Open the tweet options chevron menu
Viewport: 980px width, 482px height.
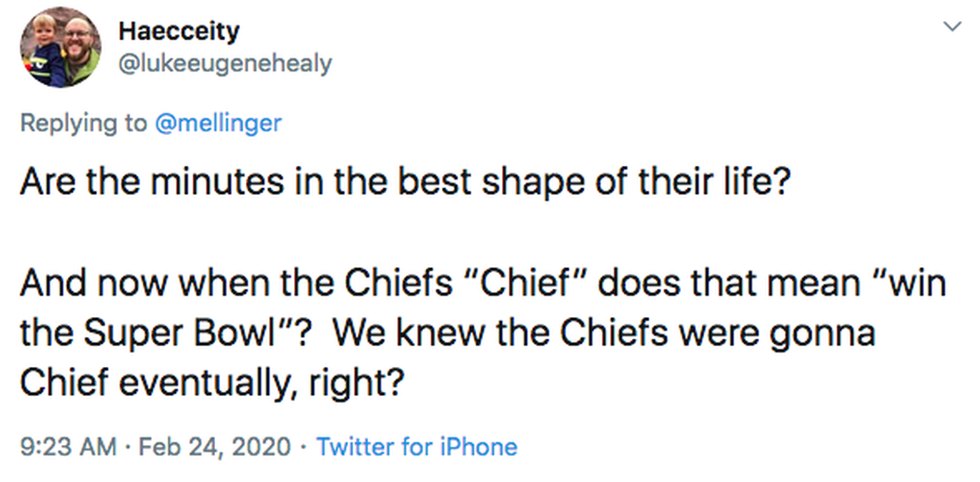952,27
